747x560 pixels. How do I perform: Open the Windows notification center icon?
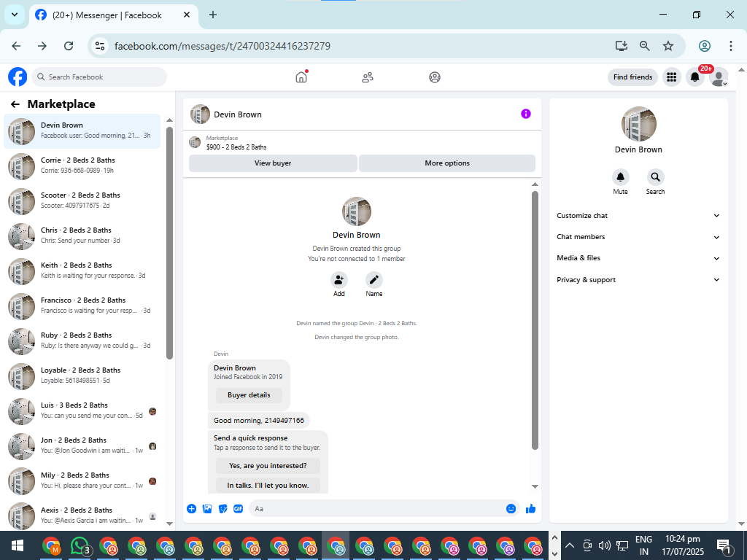pyautogui.click(x=724, y=546)
